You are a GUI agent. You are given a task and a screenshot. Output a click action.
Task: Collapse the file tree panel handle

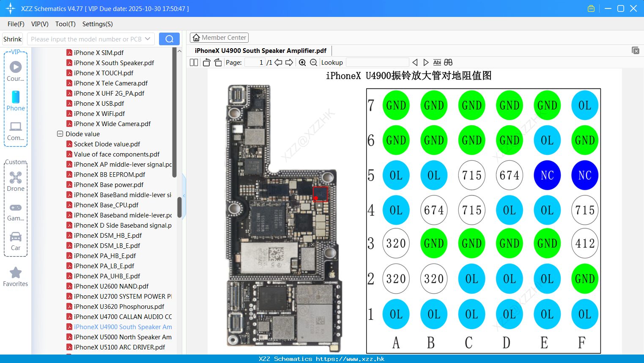(184, 195)
